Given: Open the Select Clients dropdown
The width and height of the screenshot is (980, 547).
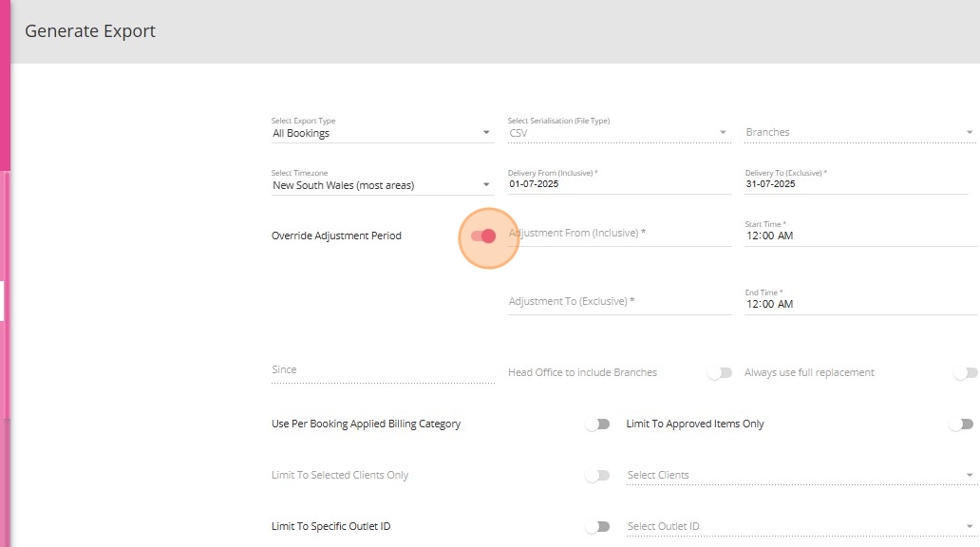Looking at the screenshot, I should [801, 475].
